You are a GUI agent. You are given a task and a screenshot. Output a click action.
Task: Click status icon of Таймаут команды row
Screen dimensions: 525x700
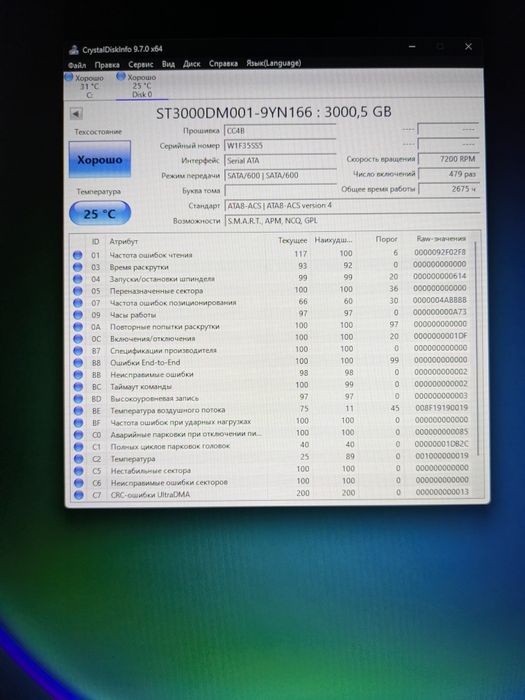pos(78,387)
